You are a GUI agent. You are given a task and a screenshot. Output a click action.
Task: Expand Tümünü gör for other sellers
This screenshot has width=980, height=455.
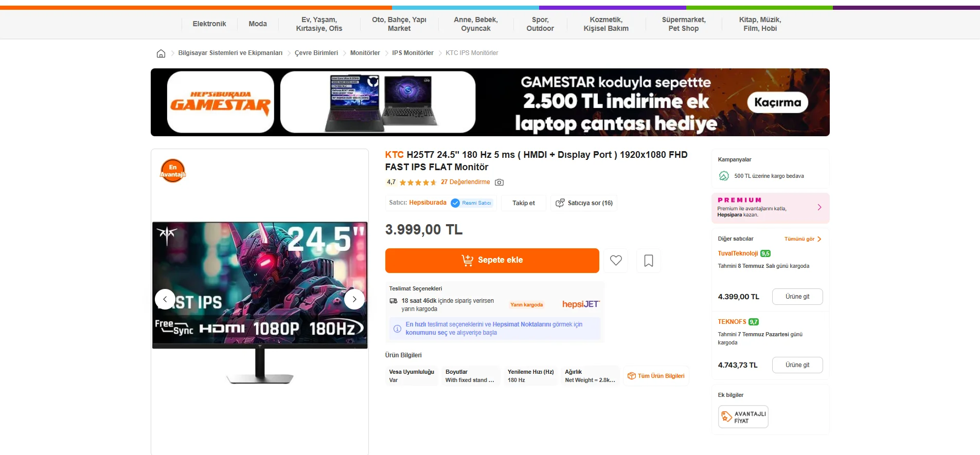803,239
